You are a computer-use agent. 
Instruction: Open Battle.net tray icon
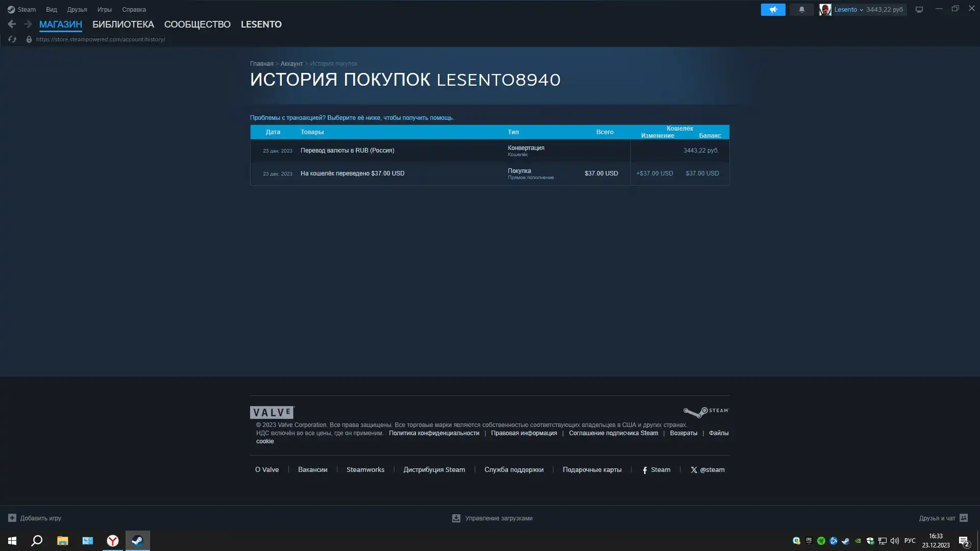[834, 541]
